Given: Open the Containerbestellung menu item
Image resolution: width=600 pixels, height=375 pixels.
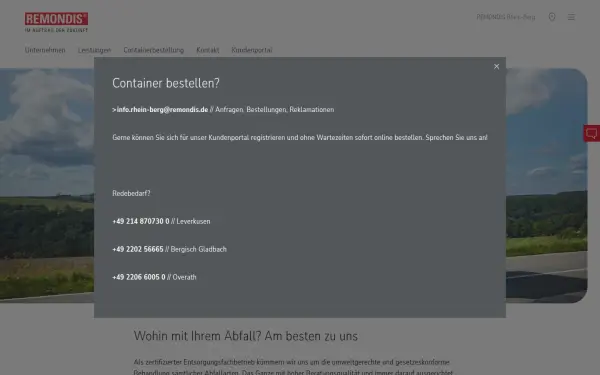Looking at the screenshot, I should pos(153,50).
